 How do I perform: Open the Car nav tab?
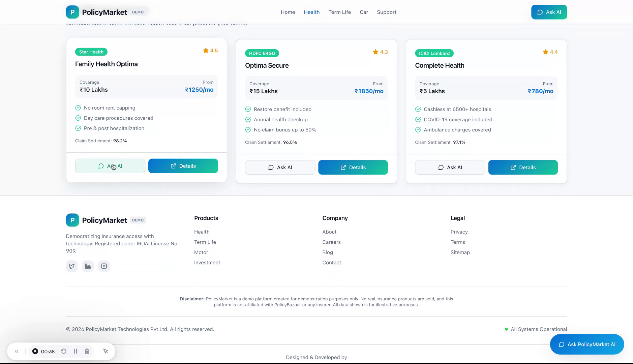point(364,12)
